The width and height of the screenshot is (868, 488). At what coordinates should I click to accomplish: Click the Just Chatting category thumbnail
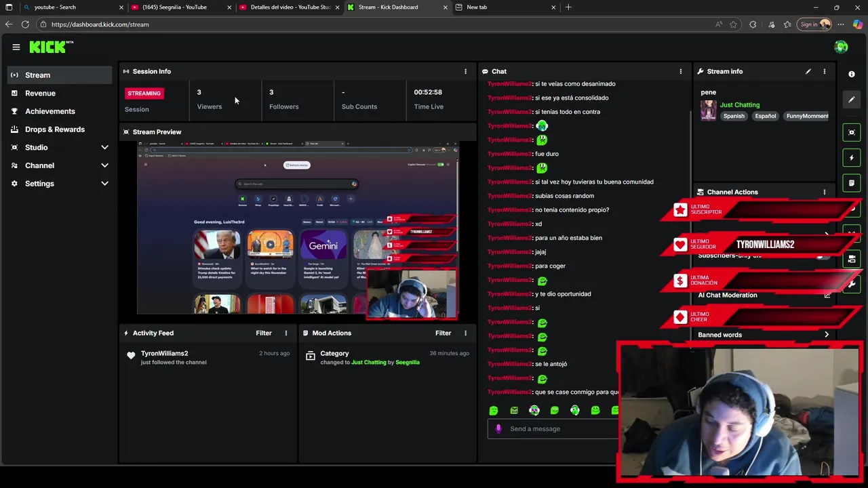coord(709,110)
